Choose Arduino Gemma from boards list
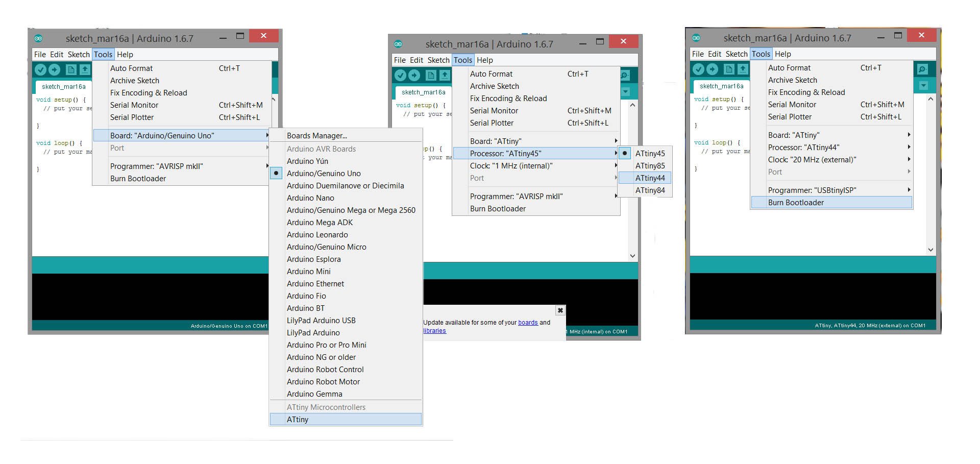The height and width of the screenshot is (464, 980). click(346, 394)
